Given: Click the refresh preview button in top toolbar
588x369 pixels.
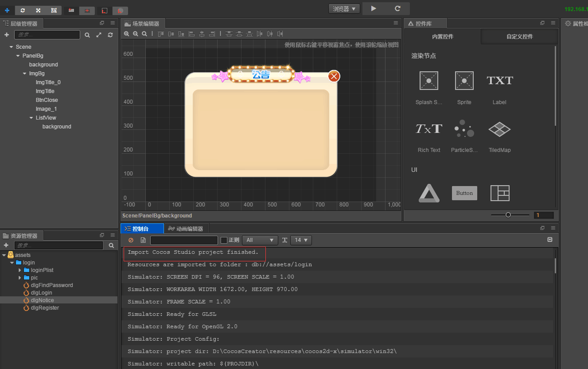Looking at the screenshot, I should coord(397,8).
